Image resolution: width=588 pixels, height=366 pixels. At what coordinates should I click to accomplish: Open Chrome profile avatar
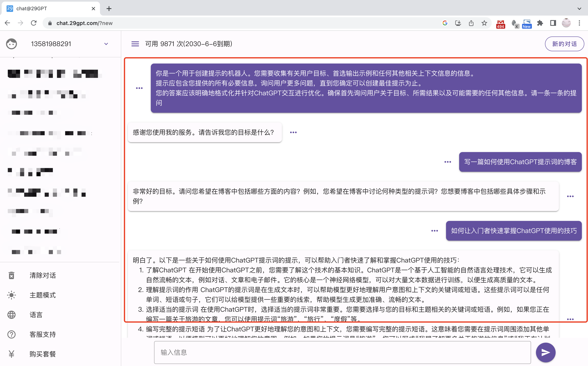pos(566,23)
